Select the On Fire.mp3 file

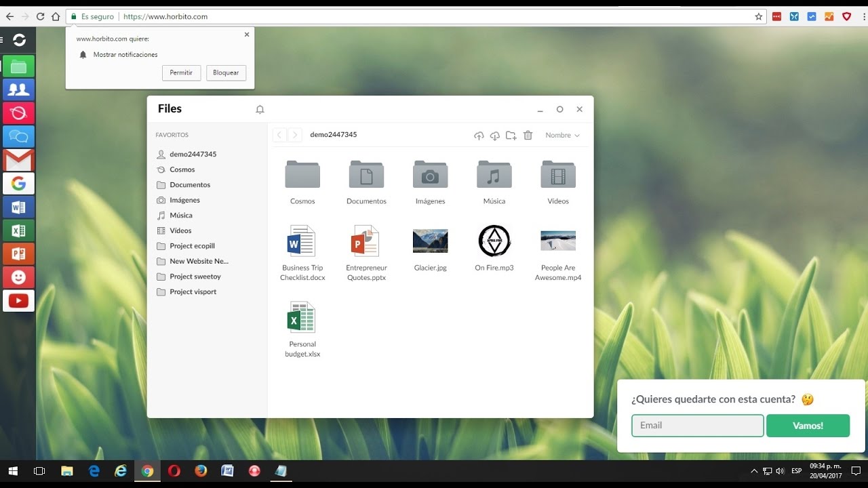pyautogui.click(x=494, y=248)
